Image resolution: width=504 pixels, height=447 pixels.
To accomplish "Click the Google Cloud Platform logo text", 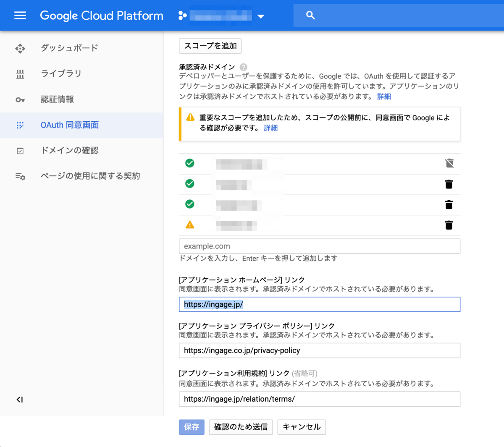I will pos(102,16).
